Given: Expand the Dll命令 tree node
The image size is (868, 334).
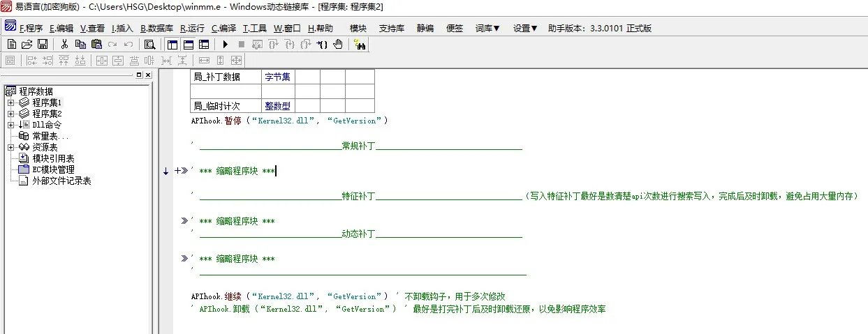Looking at the screenshot, I should click(11, 125).
